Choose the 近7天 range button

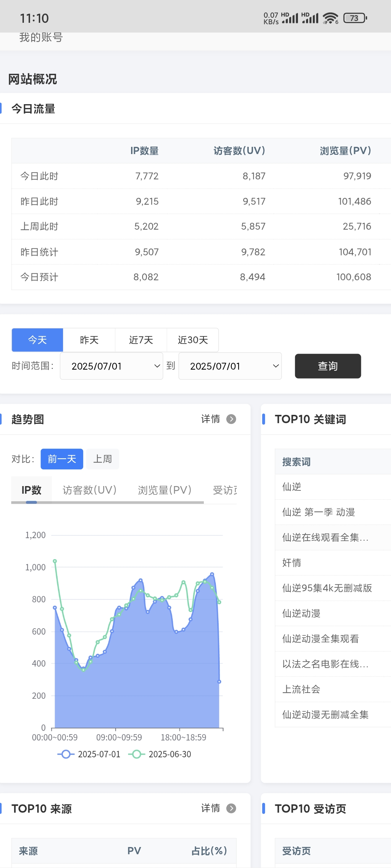coord(141,340)
